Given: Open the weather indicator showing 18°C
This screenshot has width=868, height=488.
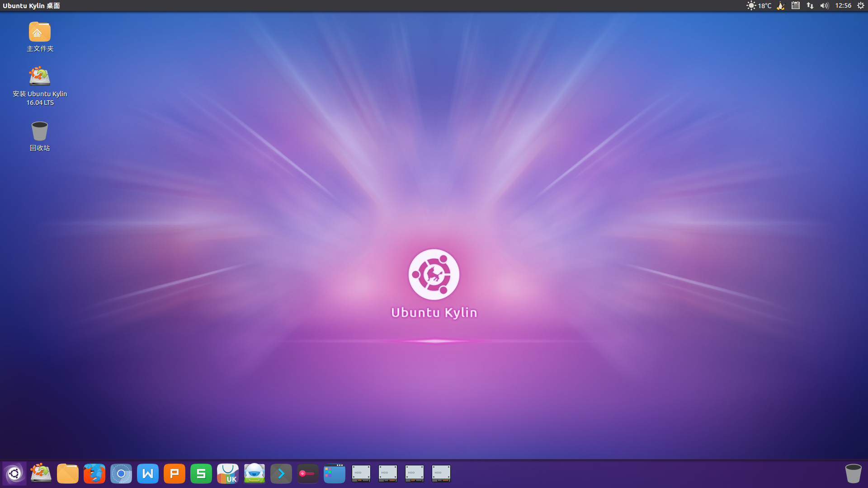Looking at the screenshot, I should (759, 6).
